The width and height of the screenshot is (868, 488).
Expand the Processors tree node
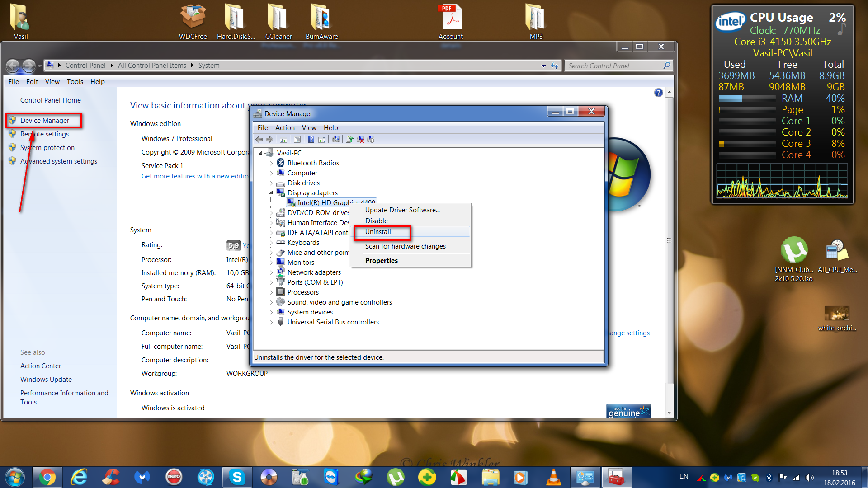coord(271,292)
